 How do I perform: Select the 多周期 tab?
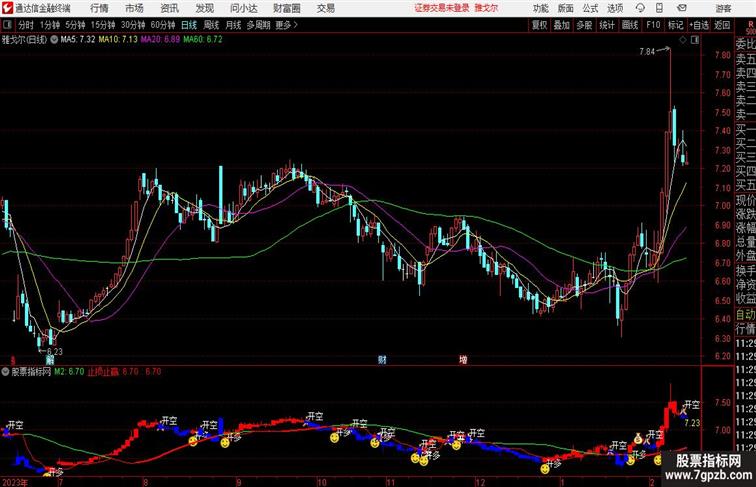coord(258,25)
